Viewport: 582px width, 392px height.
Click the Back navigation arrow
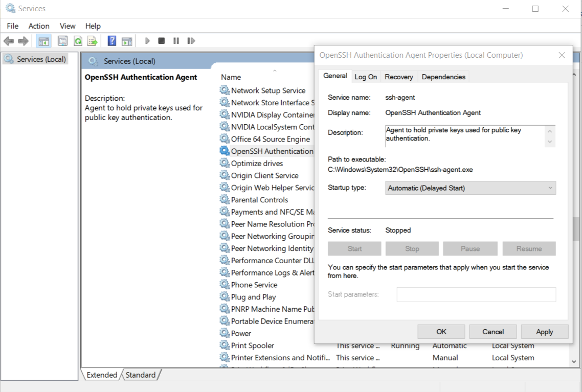coord(9,40)
